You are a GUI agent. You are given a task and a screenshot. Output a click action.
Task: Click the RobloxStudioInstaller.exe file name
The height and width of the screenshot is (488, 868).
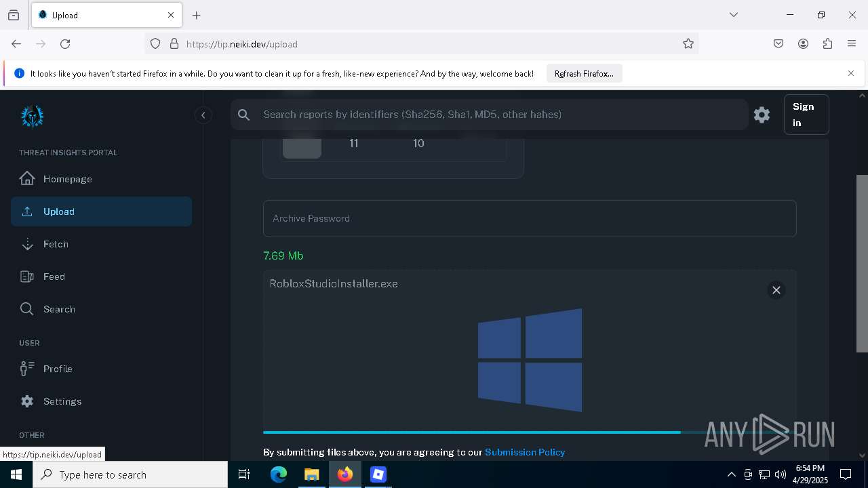(x=334, y=283)
